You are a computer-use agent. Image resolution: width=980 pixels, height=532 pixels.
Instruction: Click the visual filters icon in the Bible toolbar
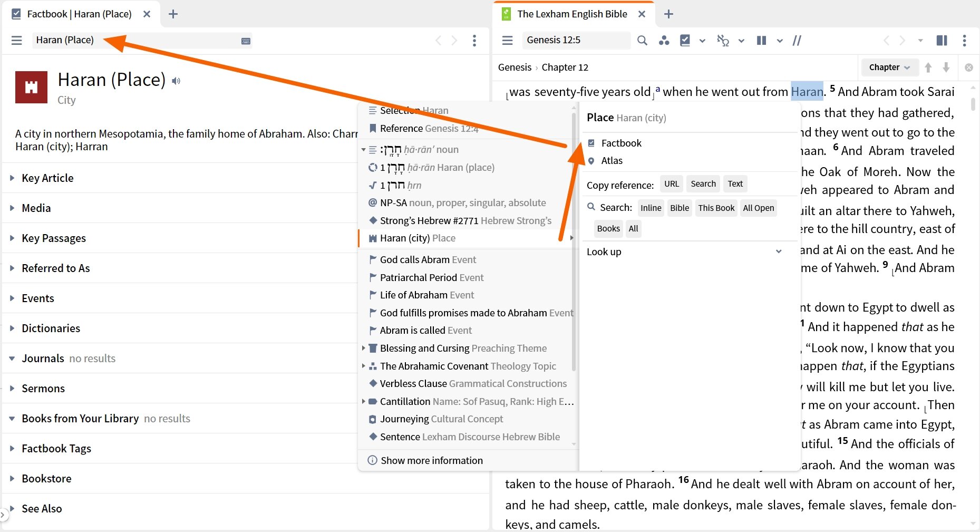(685, 40)
